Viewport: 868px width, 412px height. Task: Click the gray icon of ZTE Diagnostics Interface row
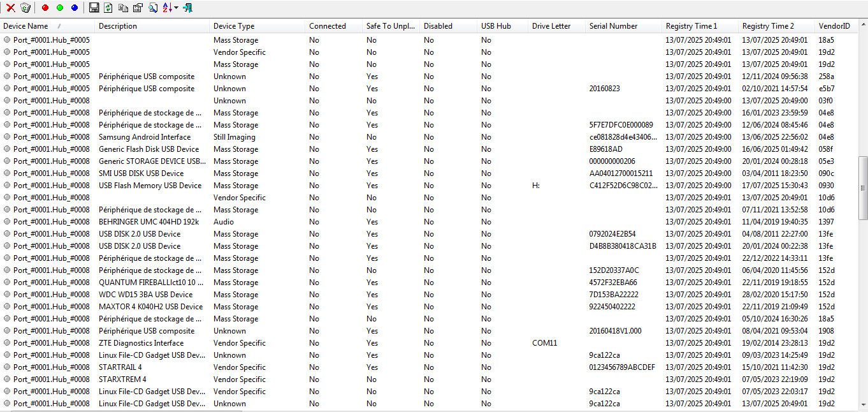click(x=7, y=343)
